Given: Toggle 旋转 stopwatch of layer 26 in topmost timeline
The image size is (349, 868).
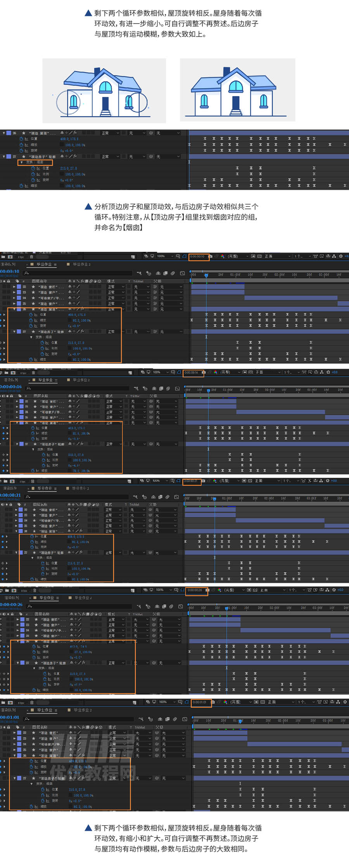Looking at the screenshot, I should click(x=21, y=150).
